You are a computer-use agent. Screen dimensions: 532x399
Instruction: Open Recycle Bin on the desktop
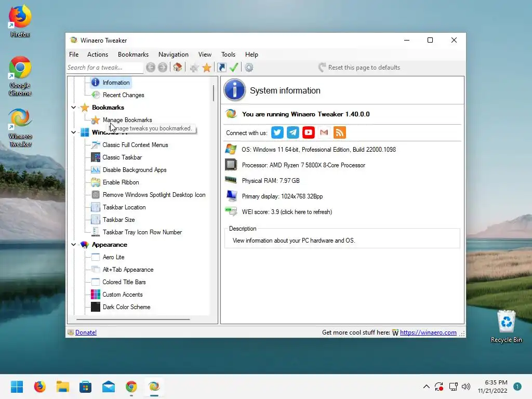(506, 327)
